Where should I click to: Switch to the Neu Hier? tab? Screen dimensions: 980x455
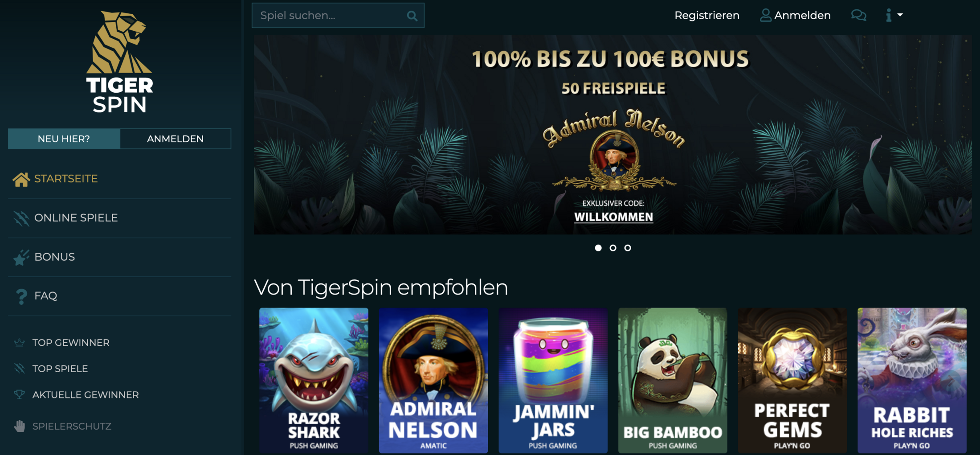64,139
